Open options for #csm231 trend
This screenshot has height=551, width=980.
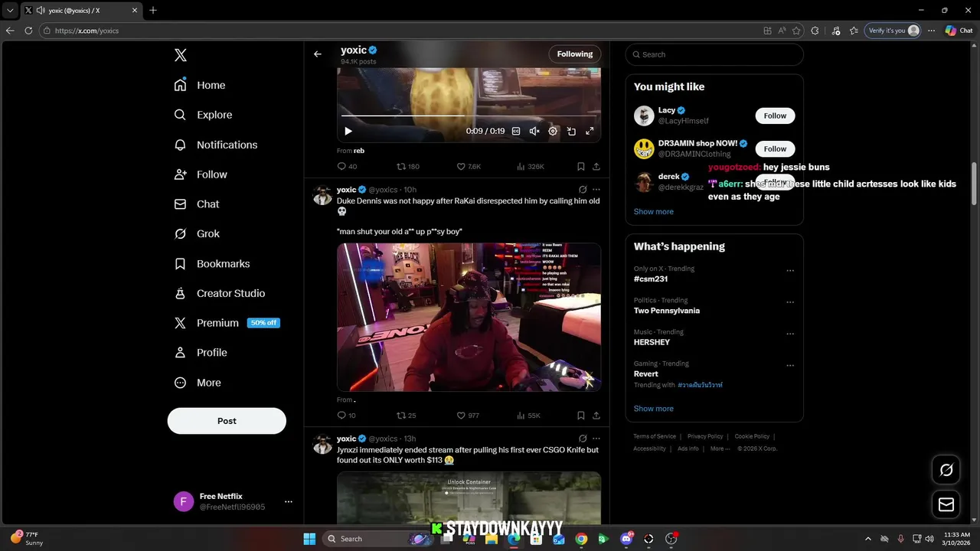[x=790, y=270]
